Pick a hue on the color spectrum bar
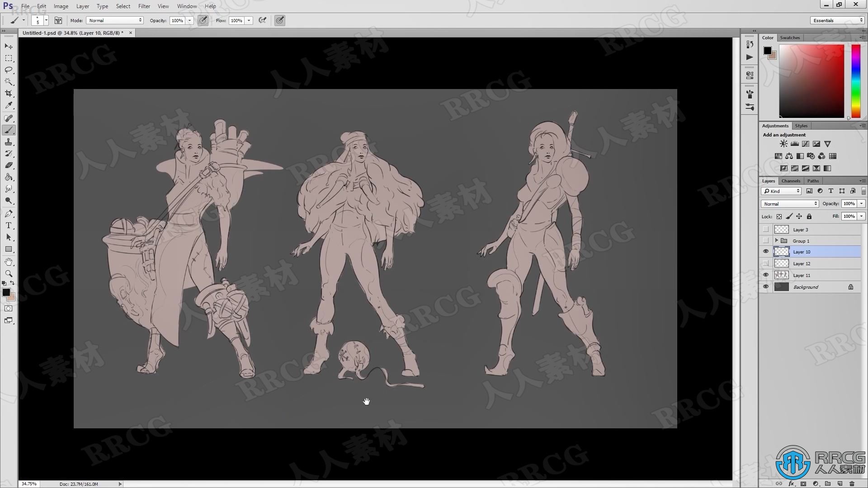This screenshot has height=488, width=868. tap(856, 81)
